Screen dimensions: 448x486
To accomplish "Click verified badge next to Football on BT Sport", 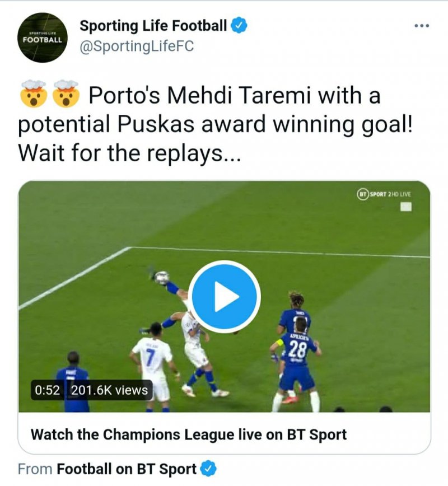I will pos(209,469).
